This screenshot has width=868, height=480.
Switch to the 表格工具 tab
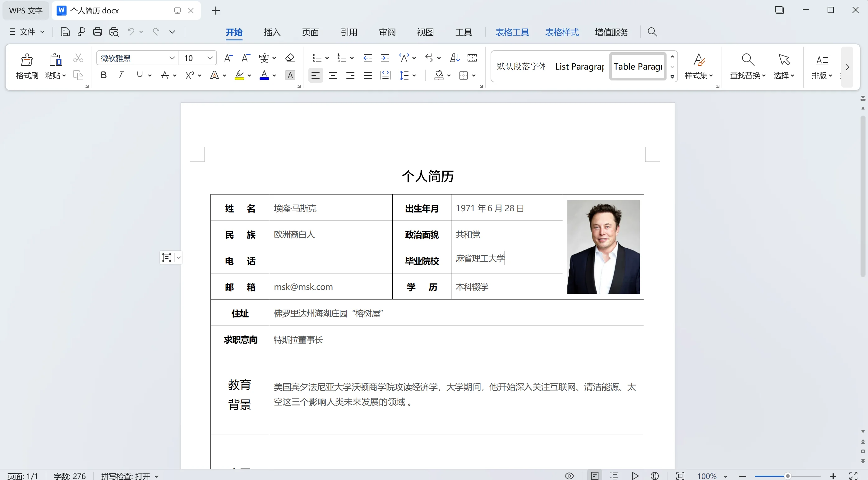click(512, 32)
